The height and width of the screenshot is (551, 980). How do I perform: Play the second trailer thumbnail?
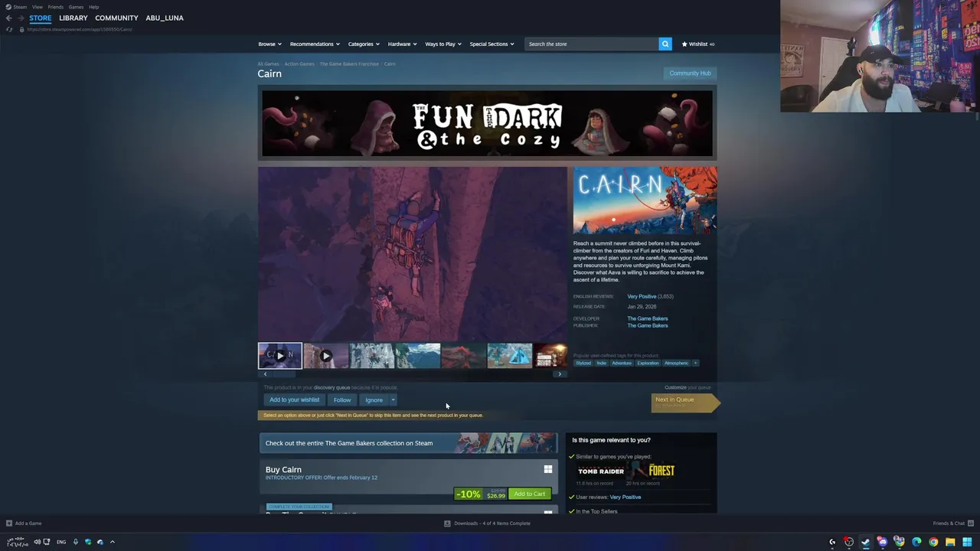pos(325,356)
